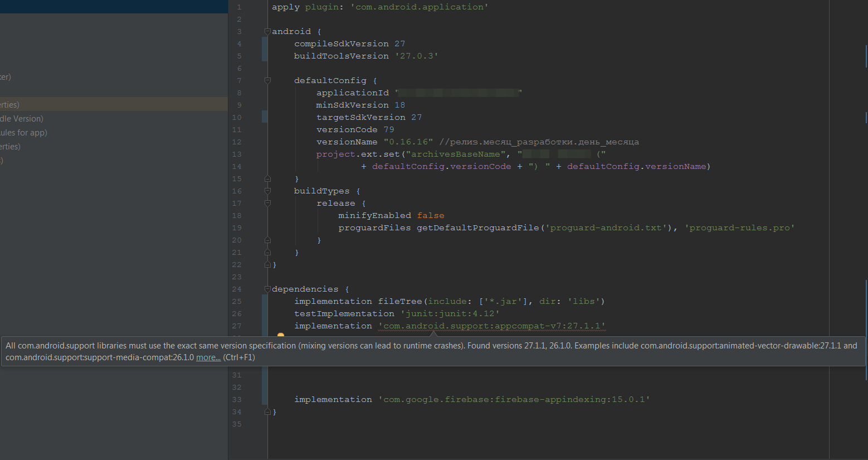This screenshot has width=868, height=460.
Task: Click the applicationId keyword
Action: tap(353, 93)
